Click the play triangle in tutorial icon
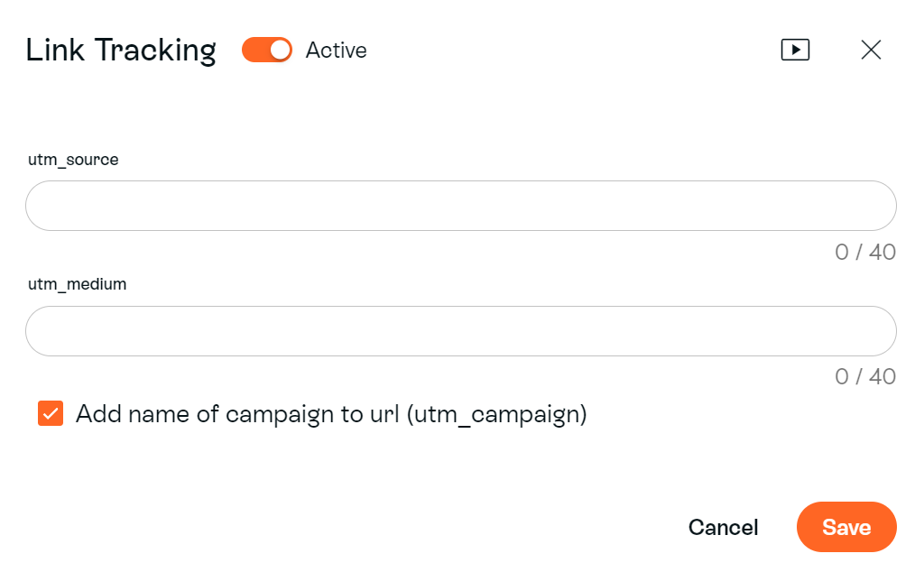The height and width of the screenshot is (572, 924). pyautogui.click(x=796, y=50)
